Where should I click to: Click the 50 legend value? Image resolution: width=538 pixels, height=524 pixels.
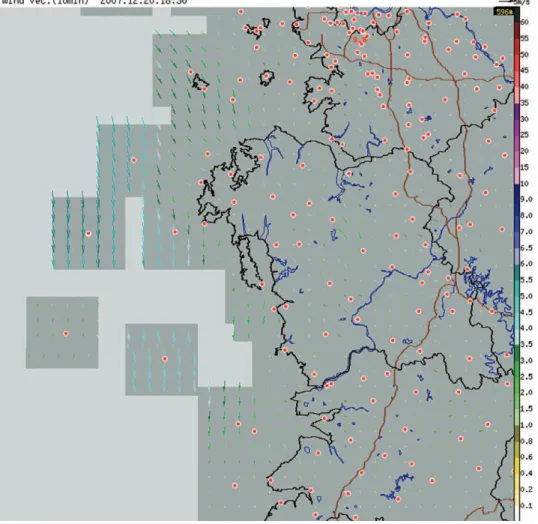tap(524, 55)
